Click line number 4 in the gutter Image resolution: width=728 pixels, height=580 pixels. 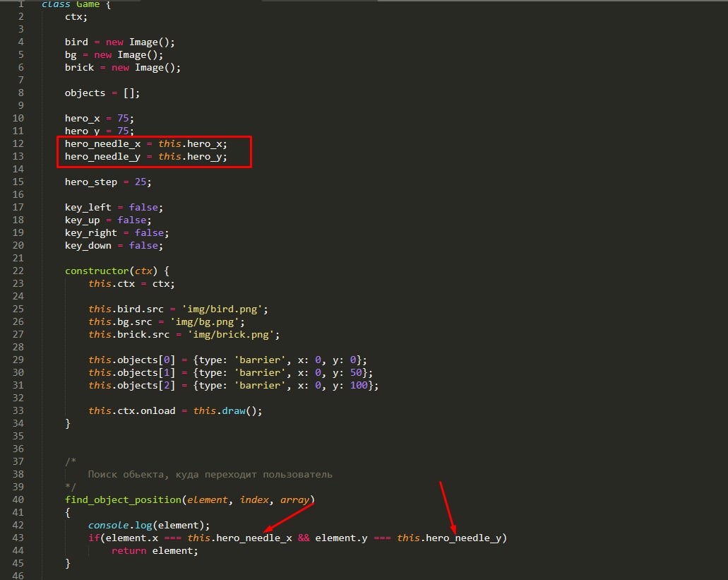tap(21, 42)
